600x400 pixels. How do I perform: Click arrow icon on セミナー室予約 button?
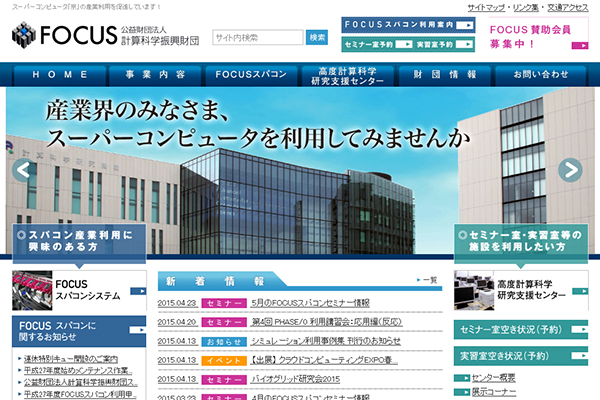[404, 44]
